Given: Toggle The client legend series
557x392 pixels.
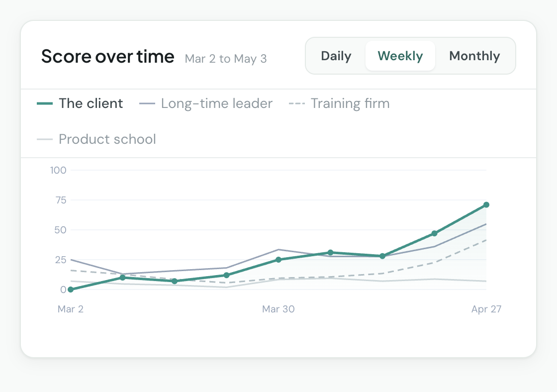Looking at the screenshot, I should pos(80,103).
